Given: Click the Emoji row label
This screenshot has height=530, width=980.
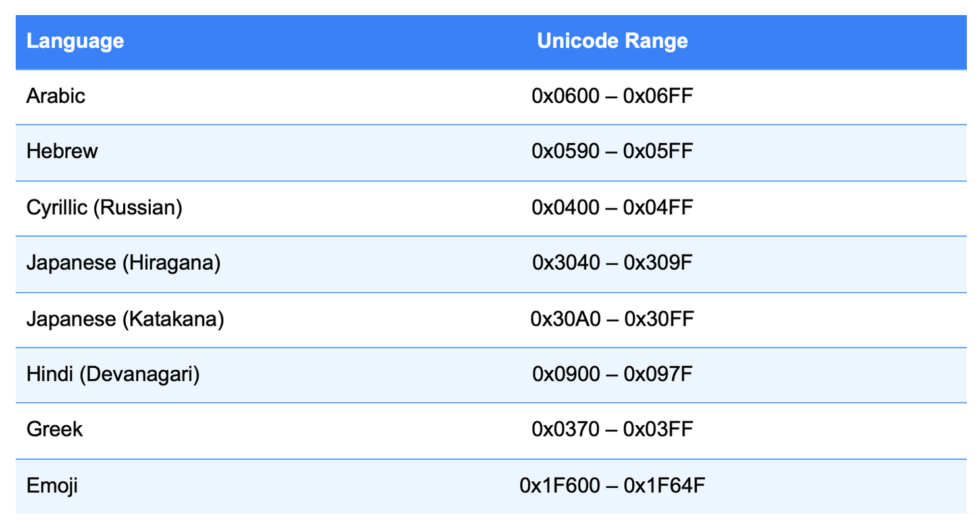Looking at the screenshot, I should point(53,486).
